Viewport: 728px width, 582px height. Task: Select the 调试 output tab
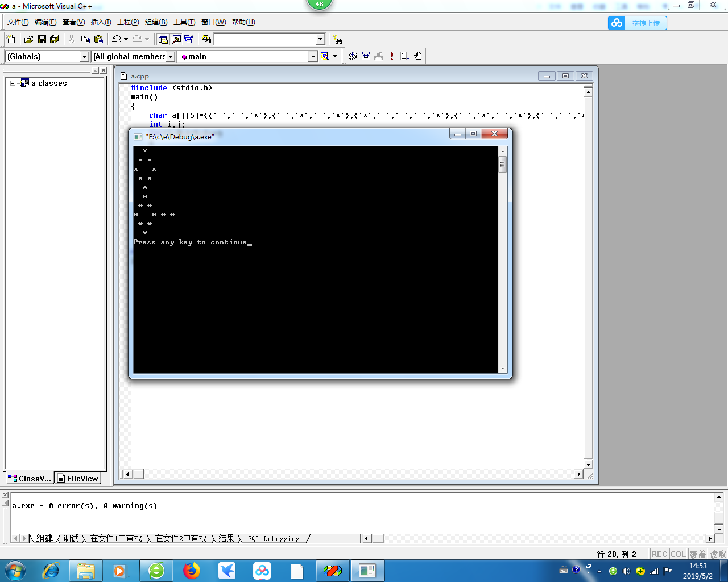click(71, 538)
